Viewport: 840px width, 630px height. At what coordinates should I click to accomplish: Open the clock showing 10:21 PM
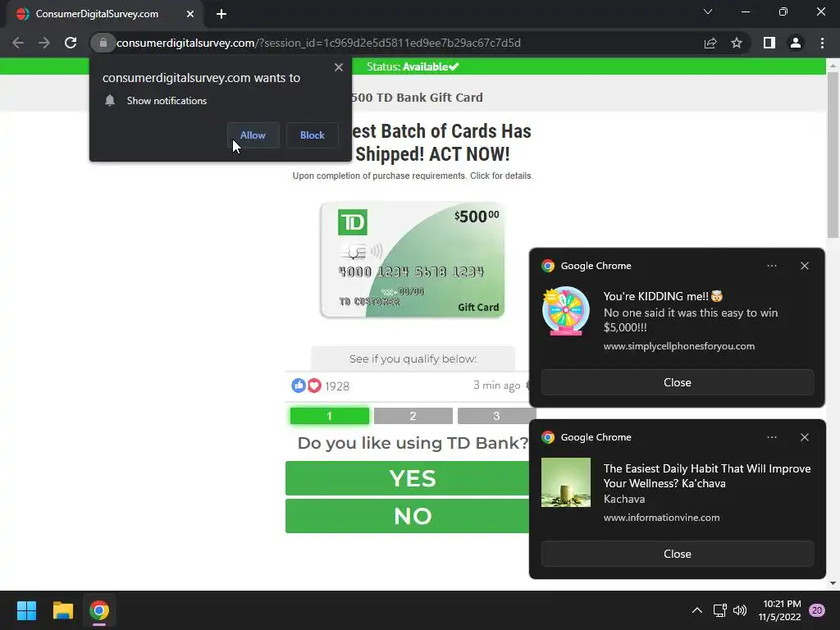click(x=780, y=610)
